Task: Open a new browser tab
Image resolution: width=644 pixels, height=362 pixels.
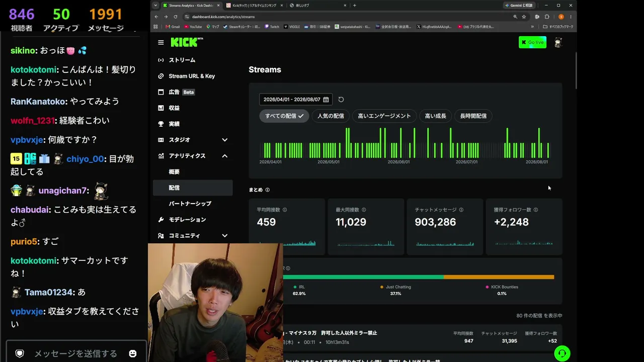Action: point(355,6)
